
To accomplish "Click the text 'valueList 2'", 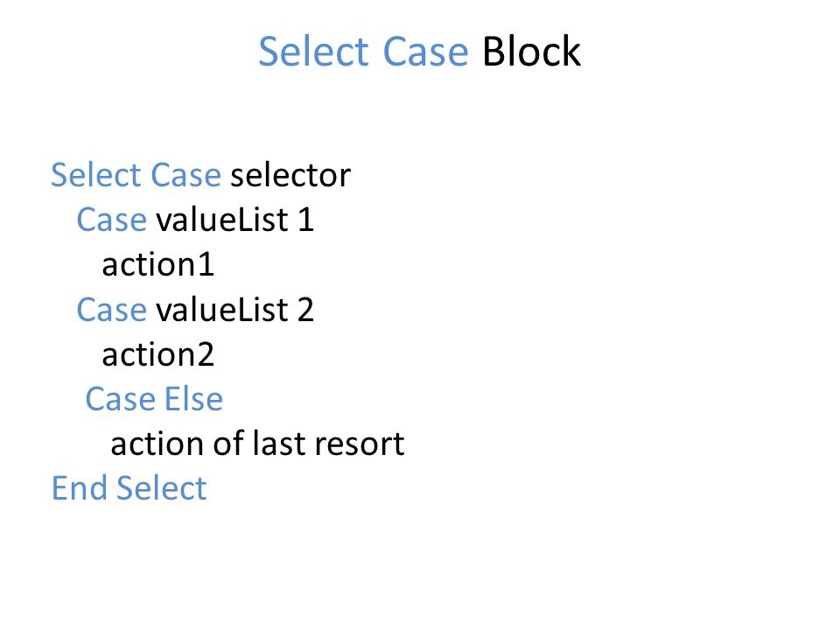I will 234,310.
